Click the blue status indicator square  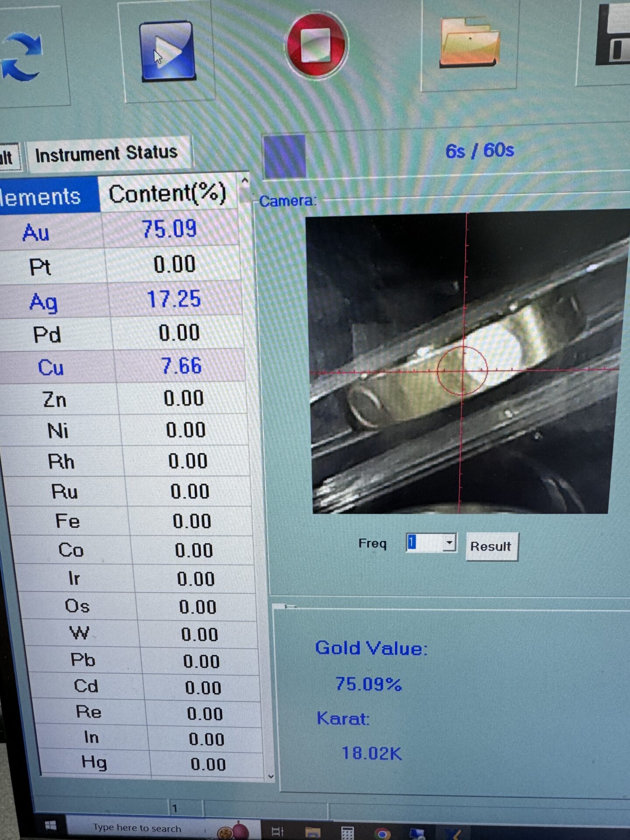(285, 156)
